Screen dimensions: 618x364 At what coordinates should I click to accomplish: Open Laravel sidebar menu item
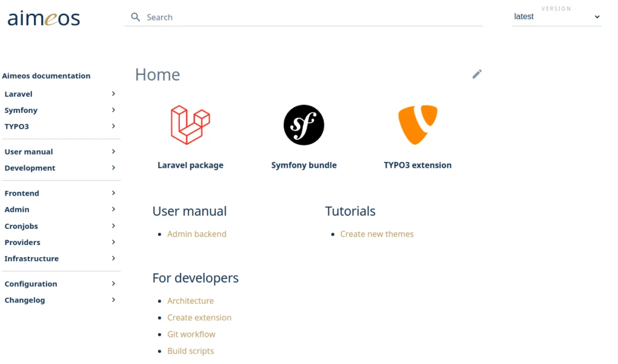click(x=19, y=94)
